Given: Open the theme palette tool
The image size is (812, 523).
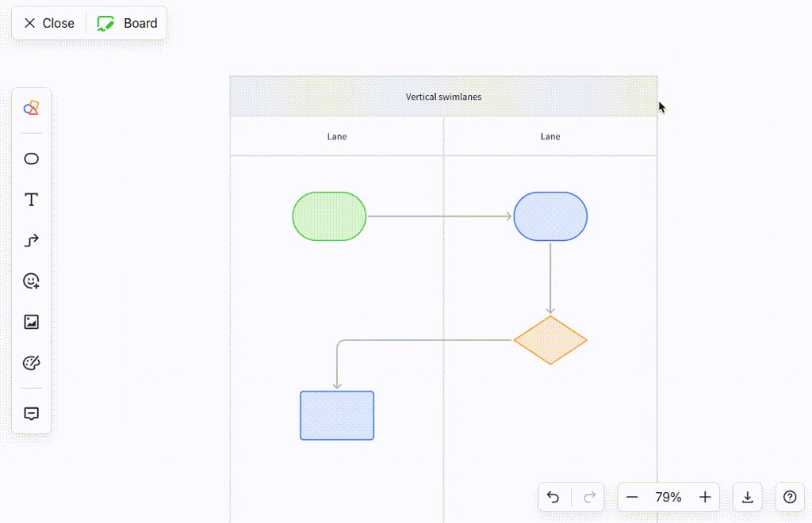Looking at the screenshot, I should click(x=31, y=362).
